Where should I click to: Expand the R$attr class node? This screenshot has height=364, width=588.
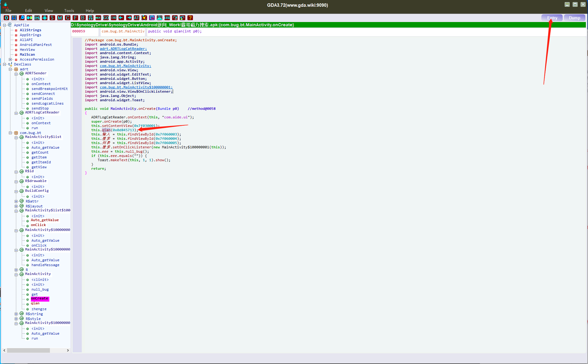coord(16,201)
